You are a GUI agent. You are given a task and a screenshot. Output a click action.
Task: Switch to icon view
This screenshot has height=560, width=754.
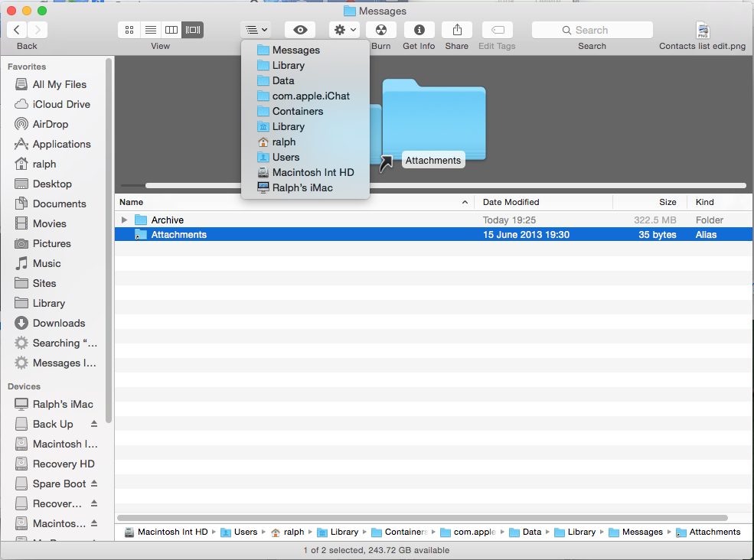[x=129, y=30]
